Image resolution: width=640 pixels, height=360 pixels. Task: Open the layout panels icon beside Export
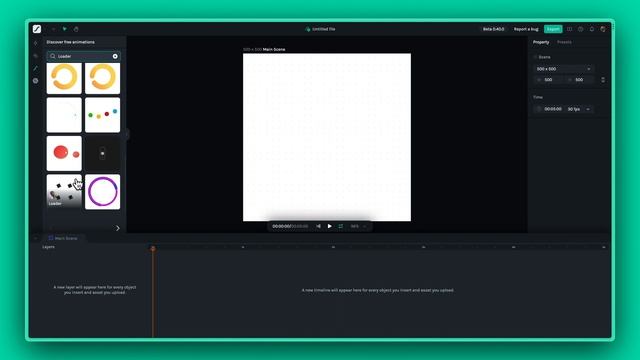[569, 29]
